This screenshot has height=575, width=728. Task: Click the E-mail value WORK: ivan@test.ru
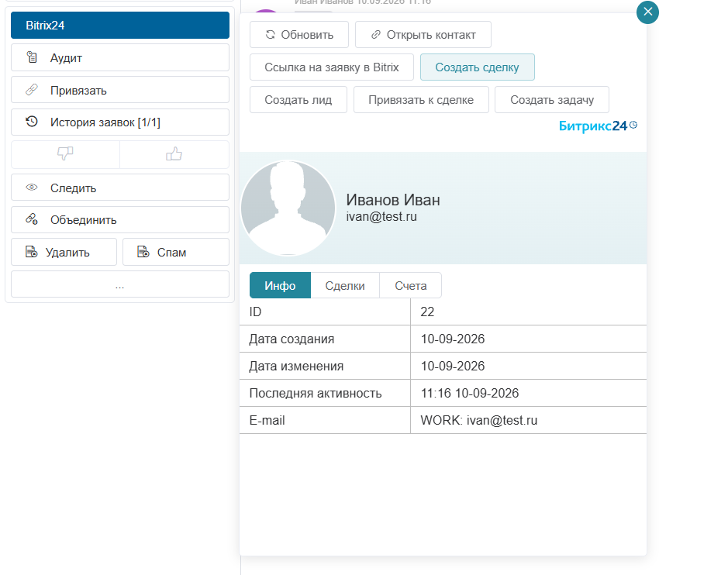(478, 421)
